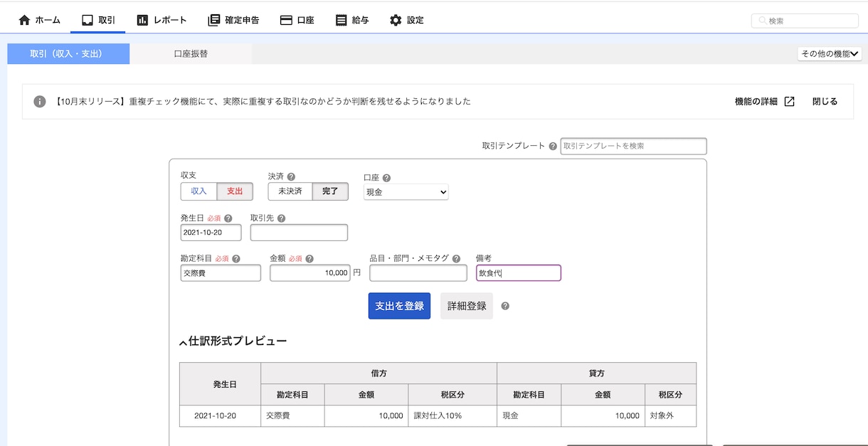Click 閉じる to dismiss notice
Image resolution: width=868 pixels, height=446 pixels.
coord(825,102)
